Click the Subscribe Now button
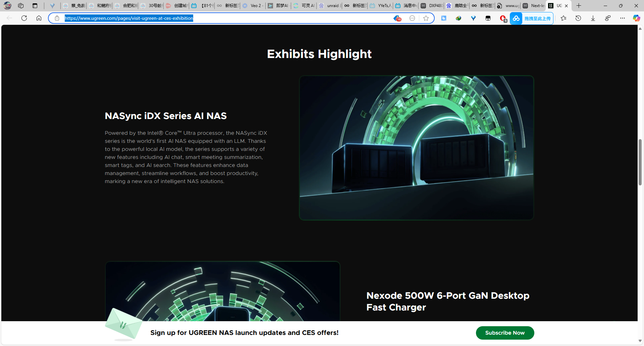This screenshot has height=346, width=644. click(x=504, y=333)
